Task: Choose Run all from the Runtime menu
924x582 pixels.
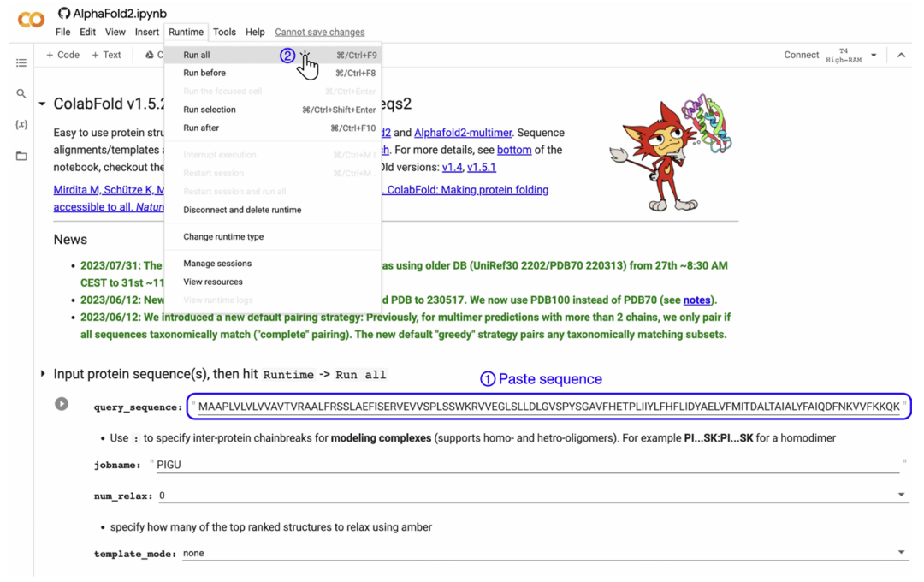Action: 273,55
